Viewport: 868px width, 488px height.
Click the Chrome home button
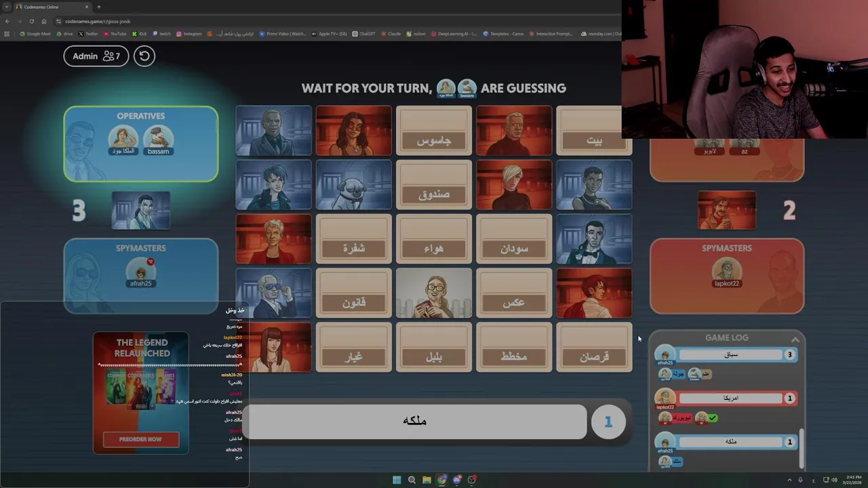point(43,21)
